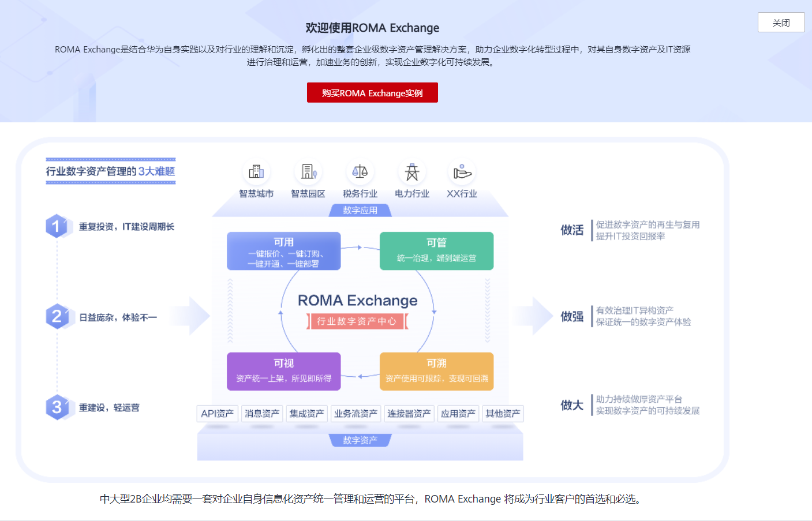812x521 pixels.
Task: Select the 可用 blue card
Action: point(284,251)
